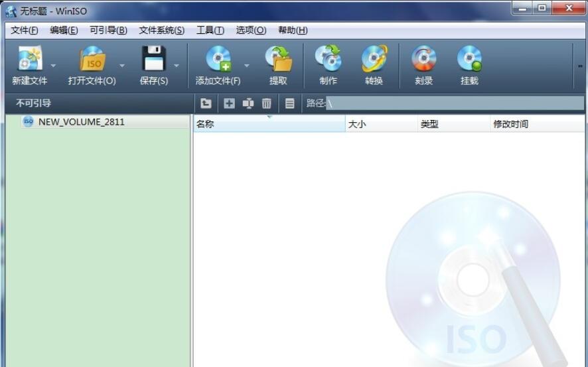Select NEW_VOLUME_2811 in the tree
Image resolution: width=588 pixels, height=367 pixels.
pyautogui.click(x=81, y=122)
